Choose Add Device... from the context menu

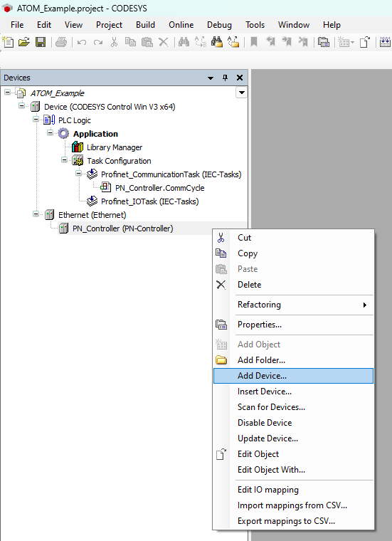tap(293, 376)
